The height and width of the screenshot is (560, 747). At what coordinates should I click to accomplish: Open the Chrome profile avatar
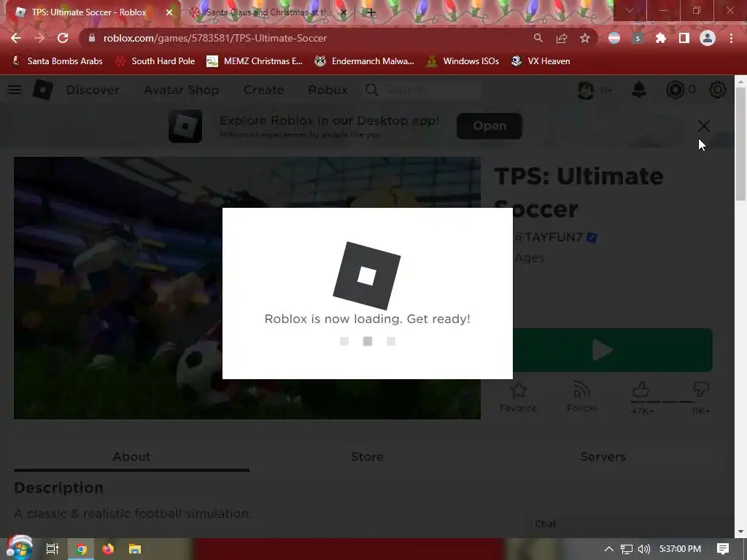pos(708,38)
